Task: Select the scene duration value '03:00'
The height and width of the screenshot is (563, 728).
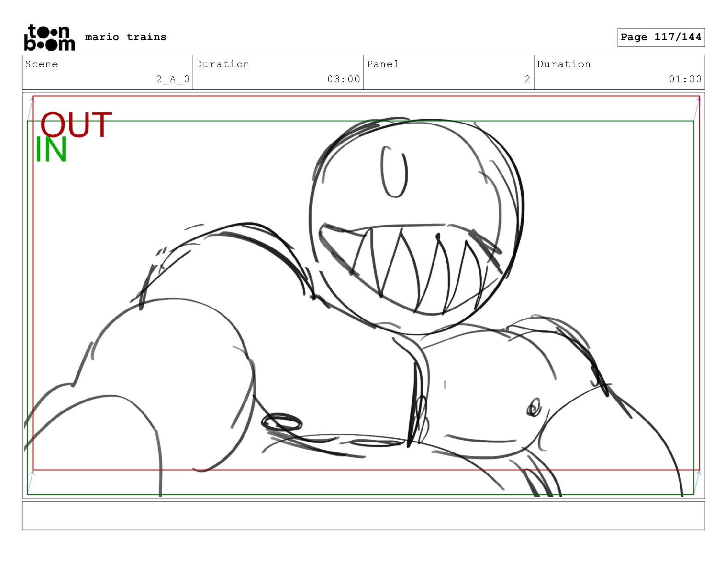Action: [344, 79]
